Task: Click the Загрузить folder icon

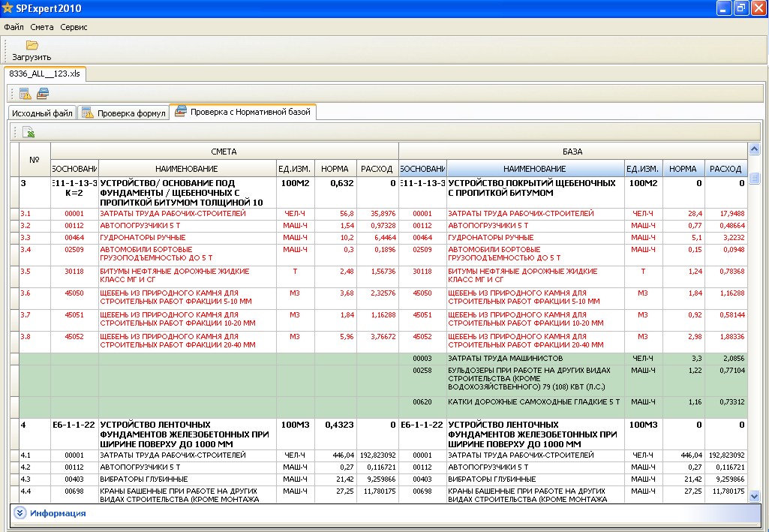Action: pyautogui.click(x=32, y=46)
